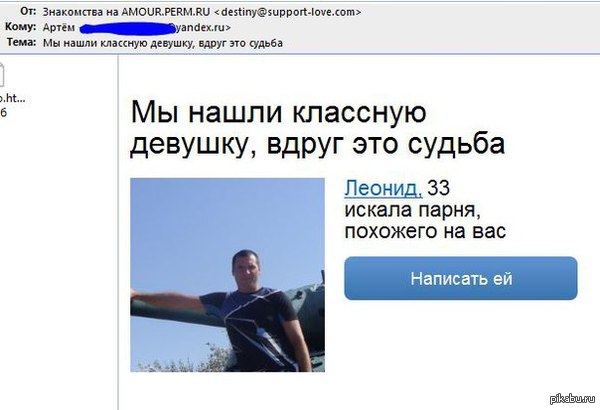Click the yandex.ru part of recipient address
This screenshot has width=600, height=410.
[202, 28]
